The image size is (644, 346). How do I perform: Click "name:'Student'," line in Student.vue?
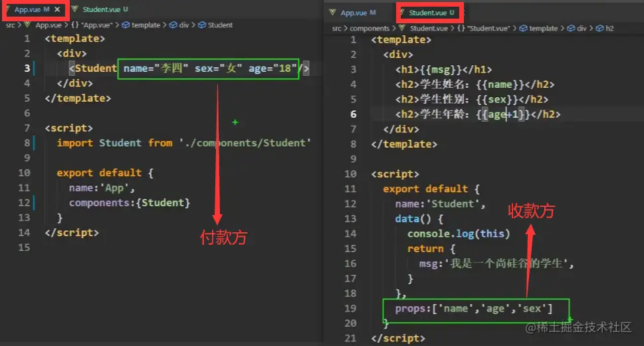[x=440, y=204]
